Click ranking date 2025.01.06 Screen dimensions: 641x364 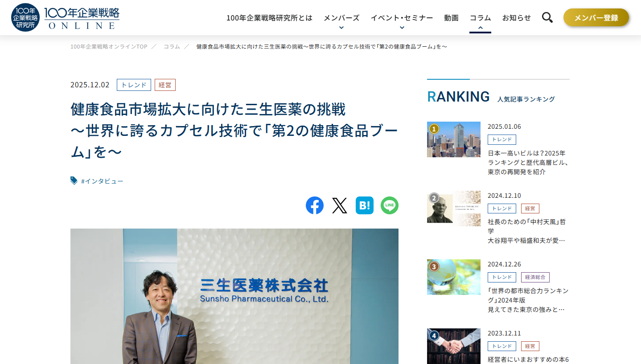(x=504, y=127)
